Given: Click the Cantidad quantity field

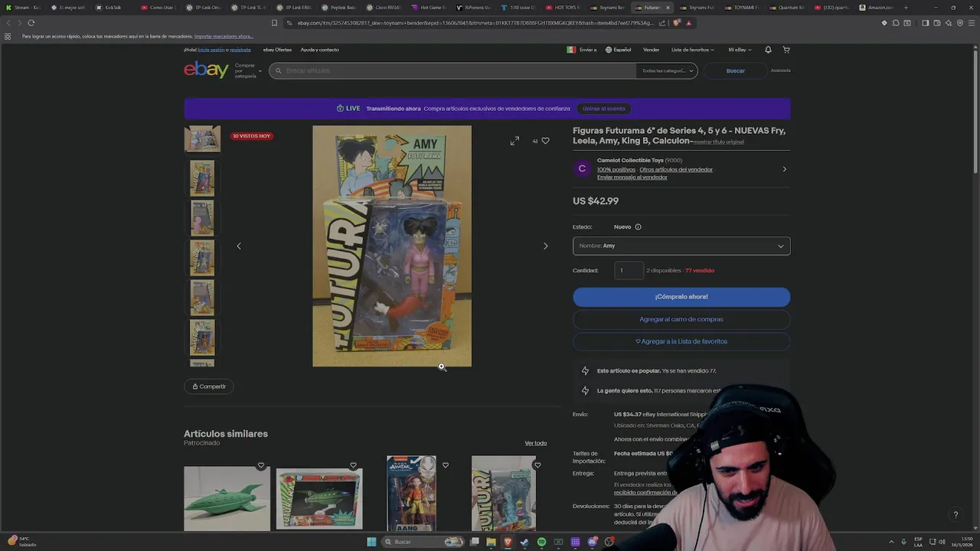Looking at the screenshot, I should coord(629,270).
